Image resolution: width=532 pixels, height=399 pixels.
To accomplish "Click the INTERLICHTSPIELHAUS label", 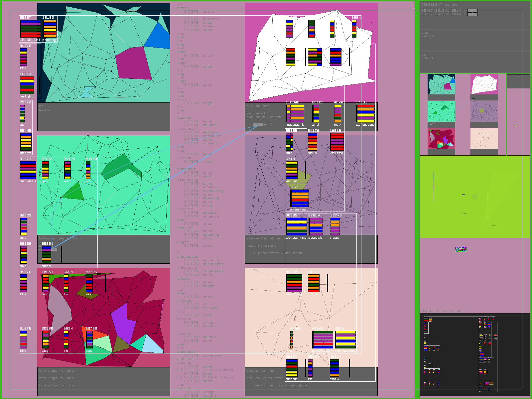I will (x=443, y=311).
